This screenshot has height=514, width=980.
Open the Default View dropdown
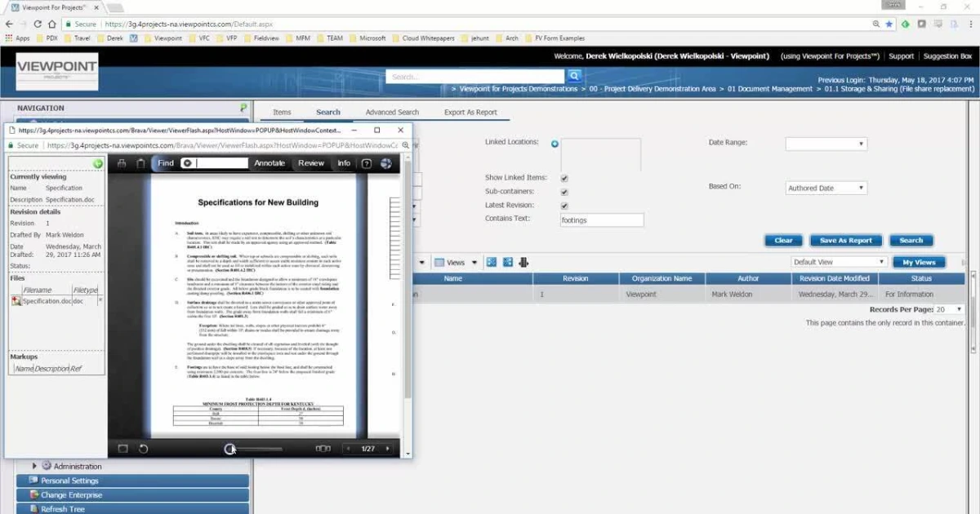840,262
